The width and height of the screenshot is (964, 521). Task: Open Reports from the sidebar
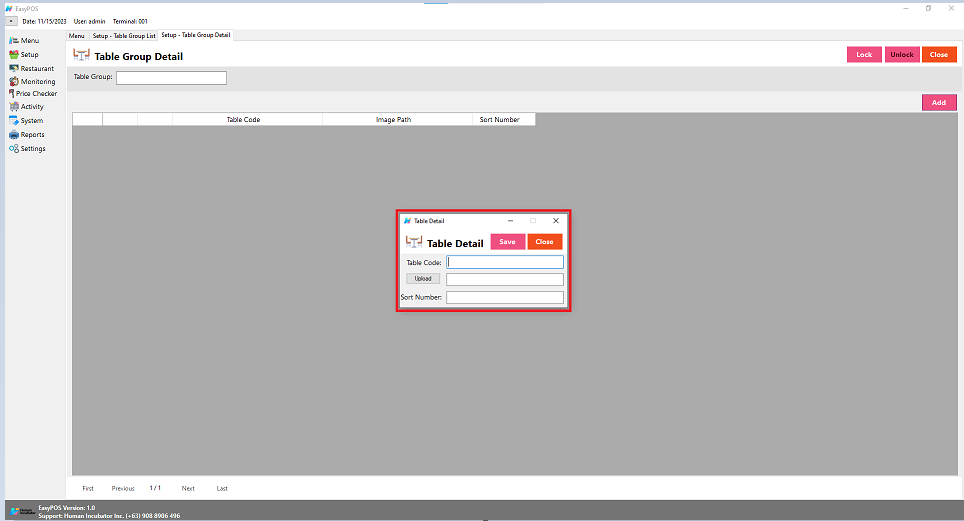[x=27, y=135]
